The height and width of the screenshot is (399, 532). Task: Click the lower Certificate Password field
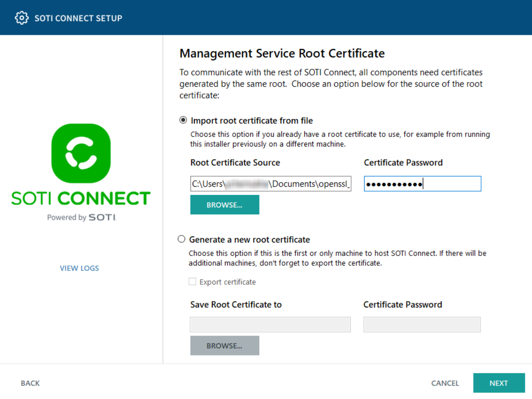(422, 325)
